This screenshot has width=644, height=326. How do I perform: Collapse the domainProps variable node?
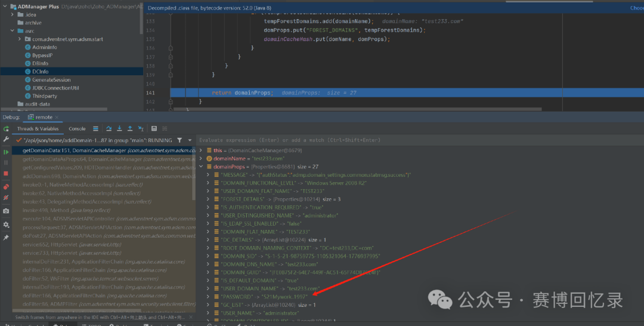click(201, 167)
